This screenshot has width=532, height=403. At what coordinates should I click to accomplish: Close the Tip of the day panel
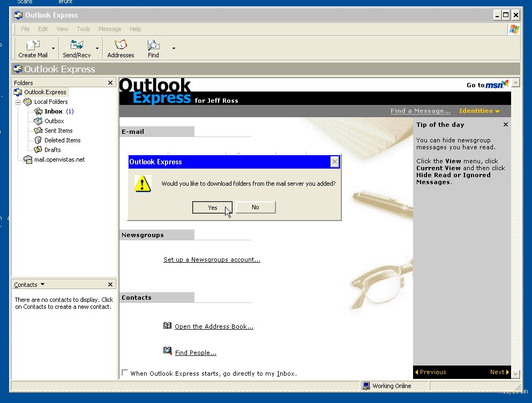506,124
